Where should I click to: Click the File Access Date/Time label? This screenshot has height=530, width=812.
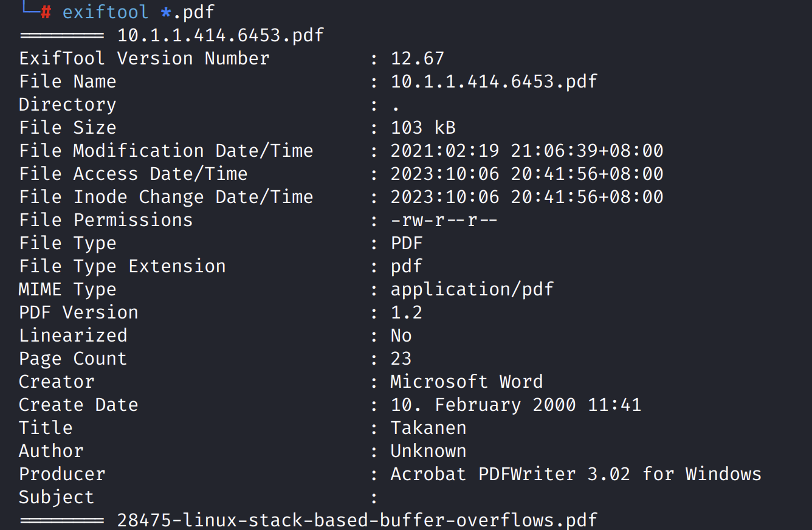pos(133,174)
